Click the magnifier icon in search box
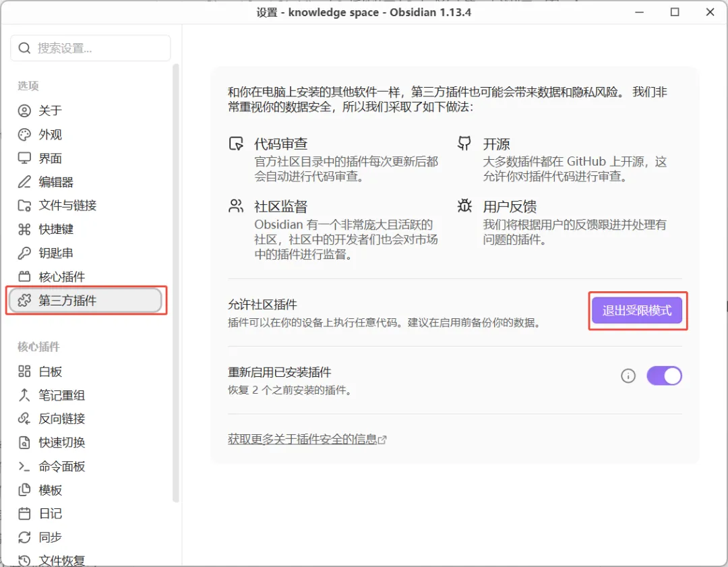The height and width of the screenshot is (567, 728). [x=24, y=48]
